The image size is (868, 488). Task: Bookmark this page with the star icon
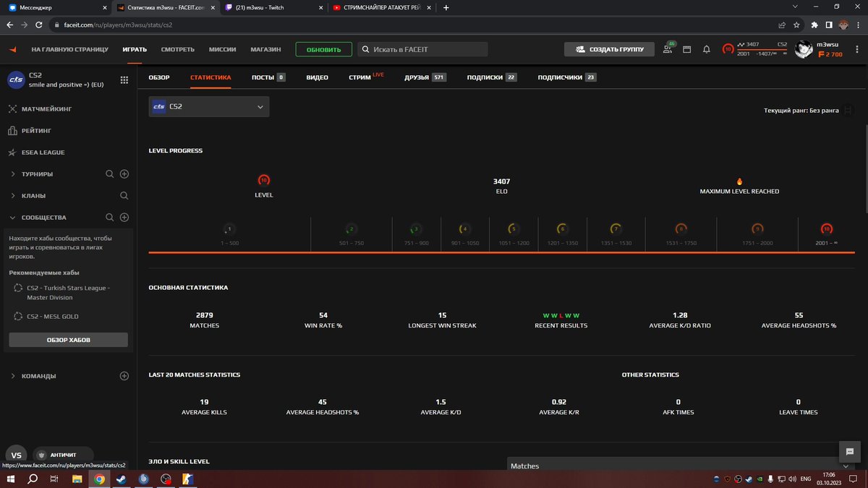tap(796, 24)
